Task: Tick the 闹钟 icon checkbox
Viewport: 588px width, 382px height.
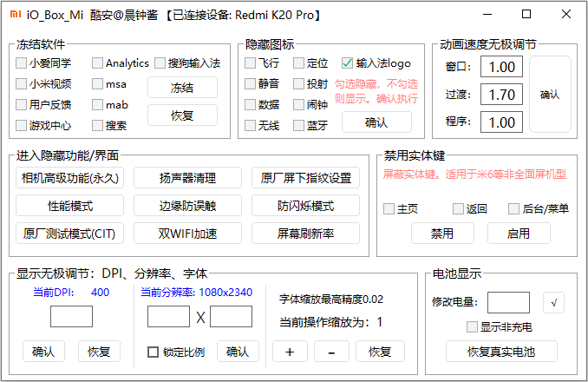Action: (299, 104)
